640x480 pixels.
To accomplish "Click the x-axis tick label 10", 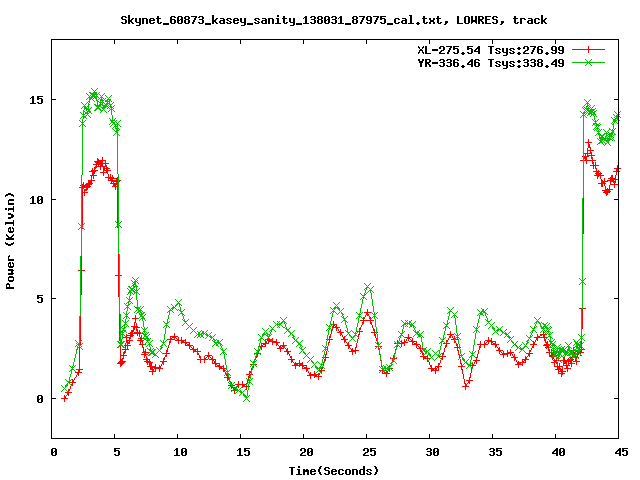I will (180, 452).
